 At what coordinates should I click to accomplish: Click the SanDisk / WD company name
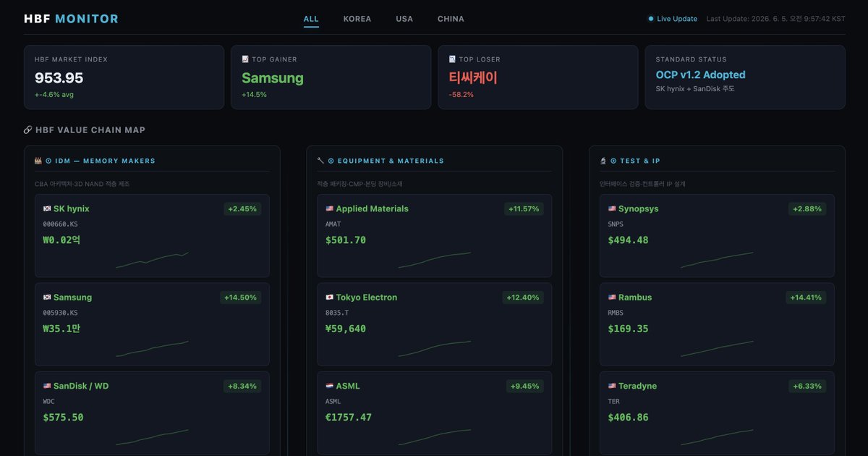tap(81, 386)
